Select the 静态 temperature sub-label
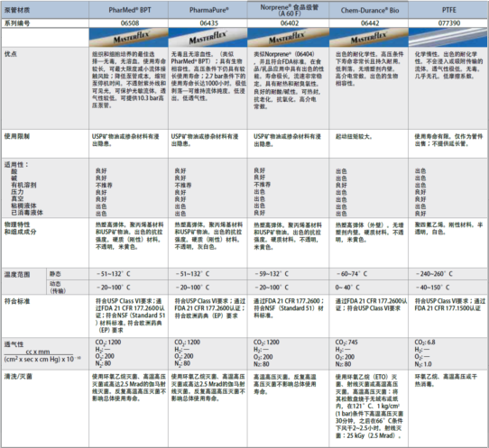This screenshot has height=448, width=489. coord(55,274)
